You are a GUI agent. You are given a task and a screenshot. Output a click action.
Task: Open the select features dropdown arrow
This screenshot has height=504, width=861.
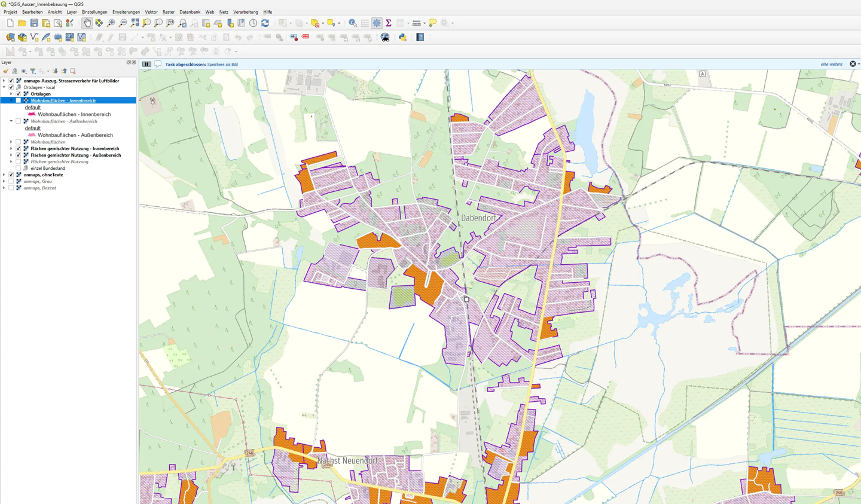click(291, 23)
